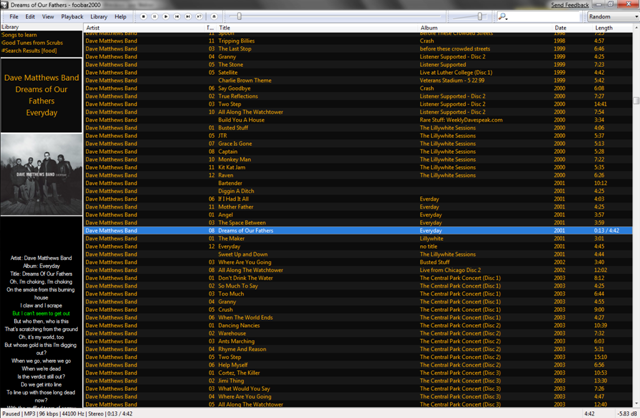Click the playlist vertical scrollbar

tap(636, 215)
